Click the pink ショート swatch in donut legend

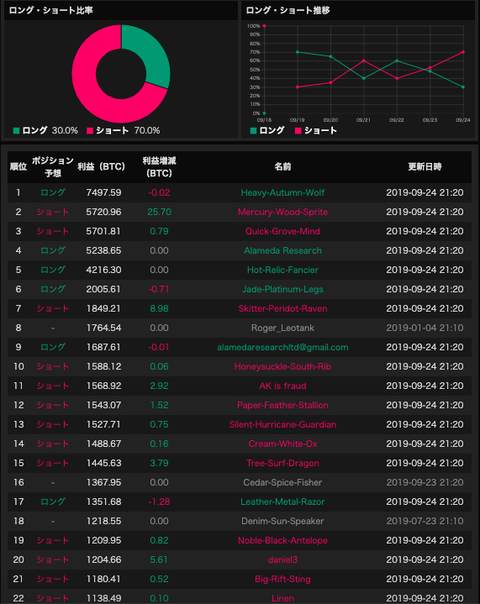pyautogui.click(x=90, y=131)
